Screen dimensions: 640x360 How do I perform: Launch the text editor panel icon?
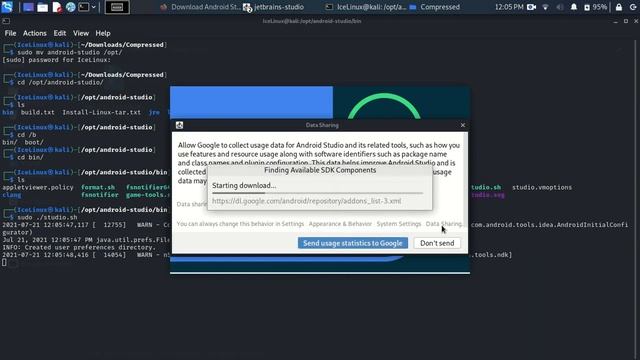coord(57,7)
